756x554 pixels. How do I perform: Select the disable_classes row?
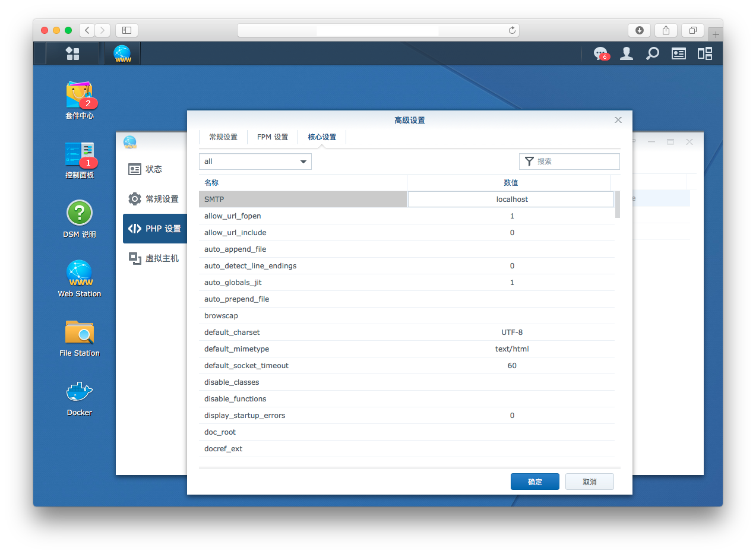coord(406,382)
